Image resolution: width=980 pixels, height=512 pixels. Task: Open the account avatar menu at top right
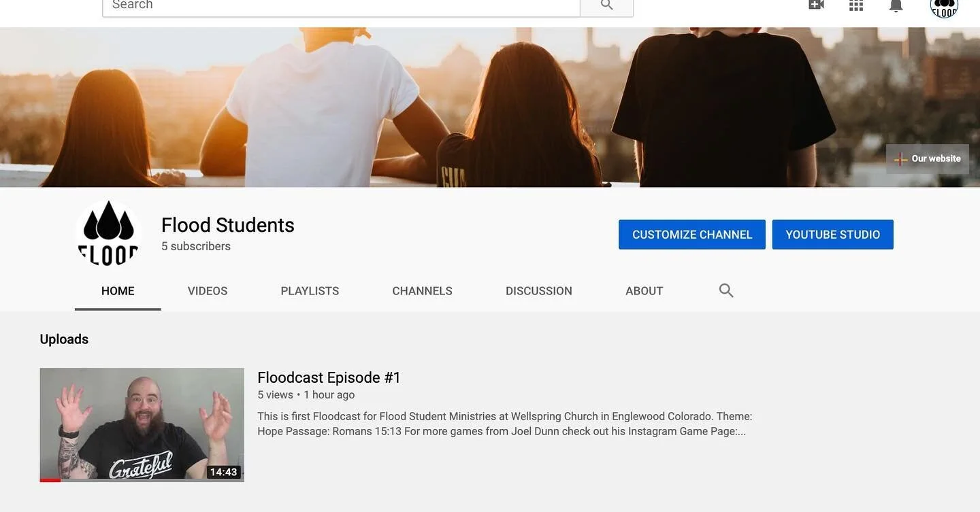click(x=944, y=7)
